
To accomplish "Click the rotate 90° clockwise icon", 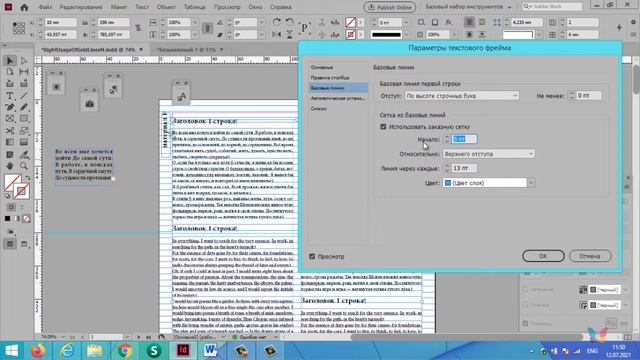I will coord(276,22).
